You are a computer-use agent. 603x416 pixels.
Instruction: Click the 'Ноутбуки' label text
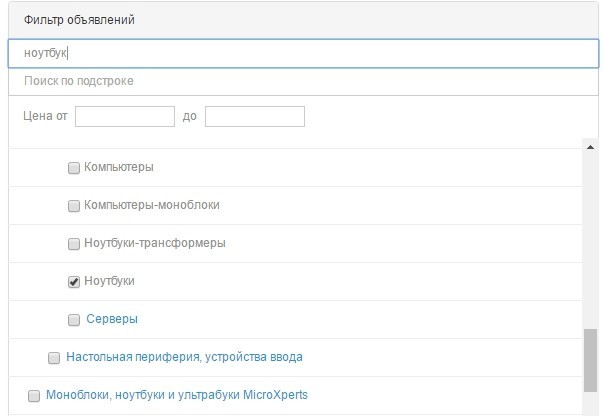[109, 281]
